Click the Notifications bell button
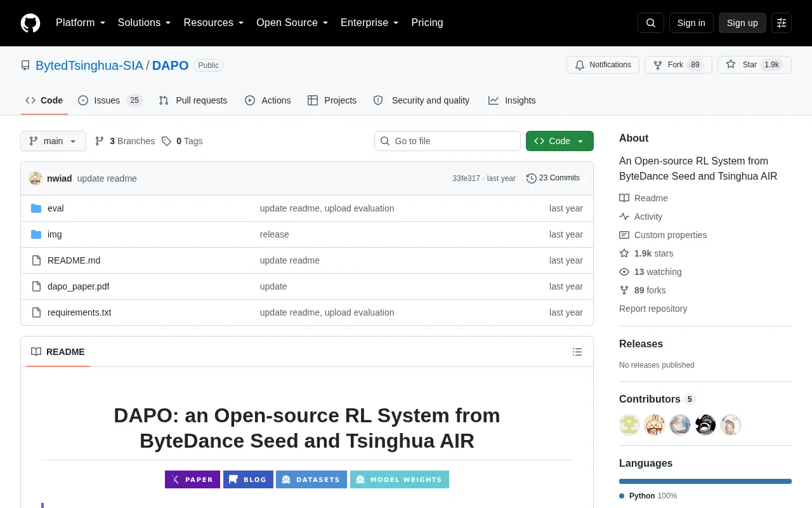Screen dimensions: 812x508 [x=603, y=65]
